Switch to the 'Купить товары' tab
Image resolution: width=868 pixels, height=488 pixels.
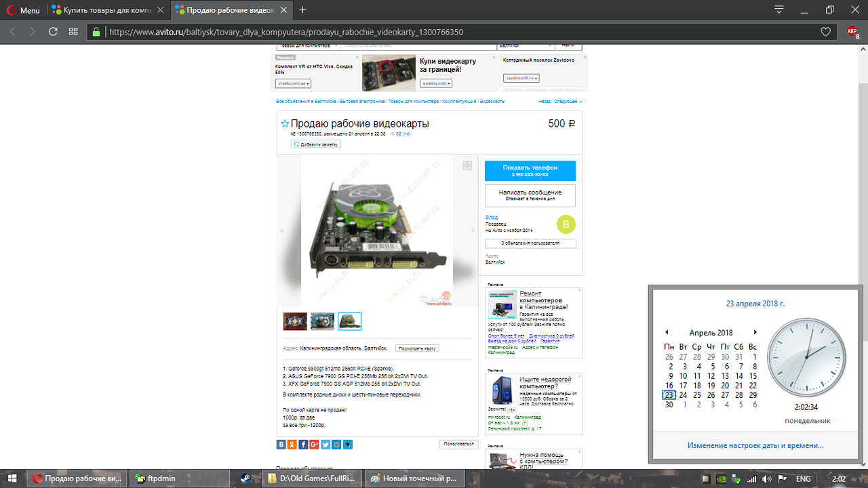coord(108,10)
